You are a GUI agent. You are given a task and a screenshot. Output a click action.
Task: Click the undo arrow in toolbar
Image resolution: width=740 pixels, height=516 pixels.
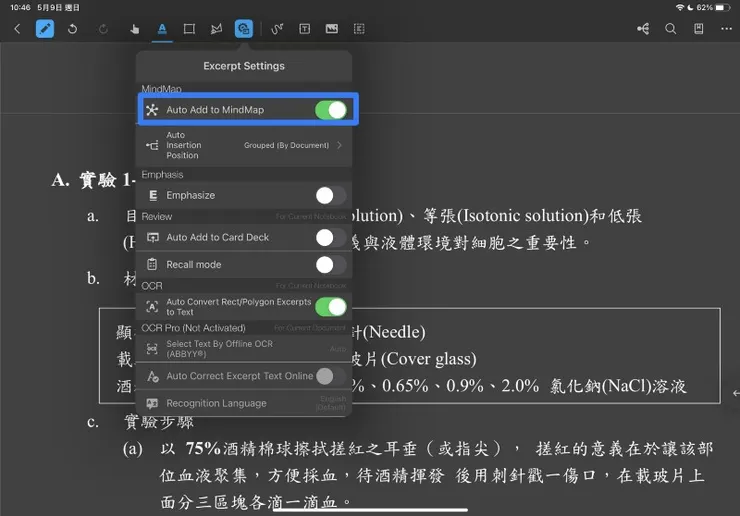(x=72, y=29)
